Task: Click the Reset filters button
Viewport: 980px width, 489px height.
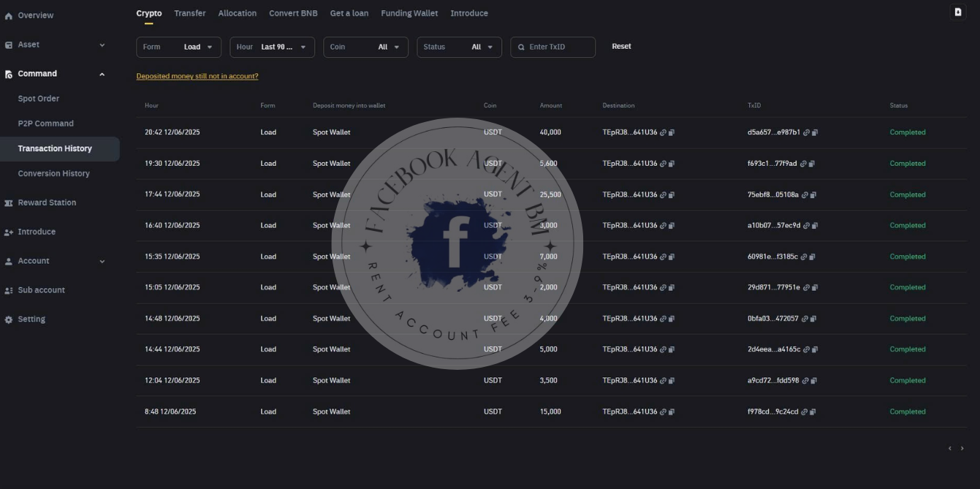Action: click(621, 46)
